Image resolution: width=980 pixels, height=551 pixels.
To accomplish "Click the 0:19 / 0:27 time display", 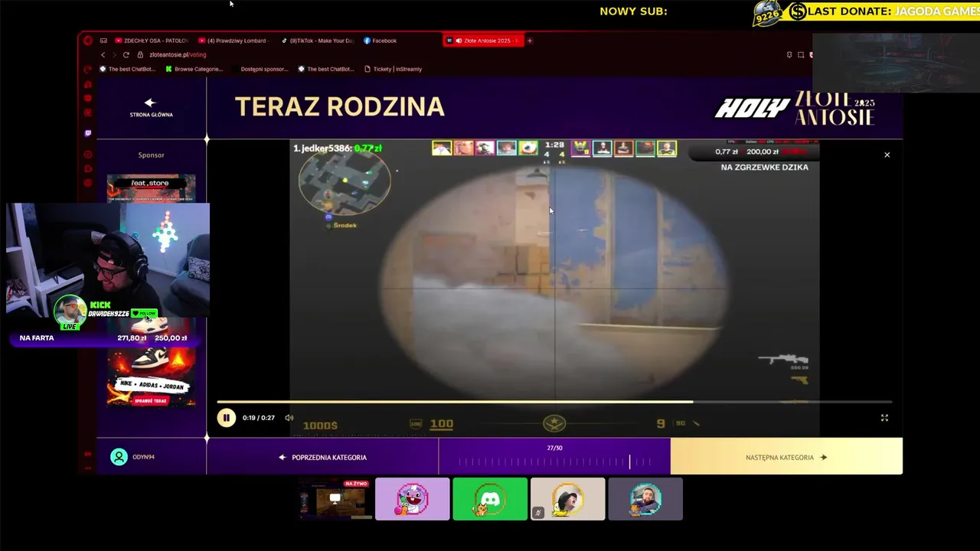I will [258, 418].
